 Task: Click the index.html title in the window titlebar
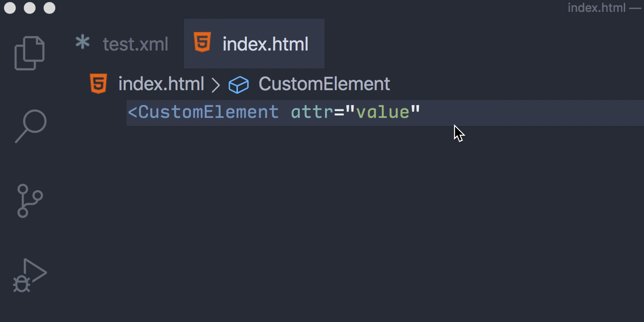(596, 8)
